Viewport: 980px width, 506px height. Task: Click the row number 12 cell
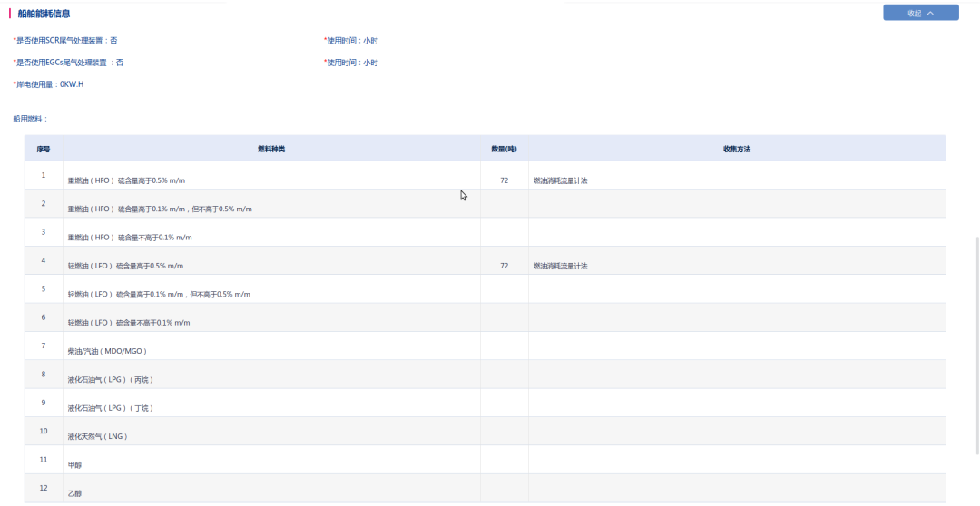pos(44,488)
